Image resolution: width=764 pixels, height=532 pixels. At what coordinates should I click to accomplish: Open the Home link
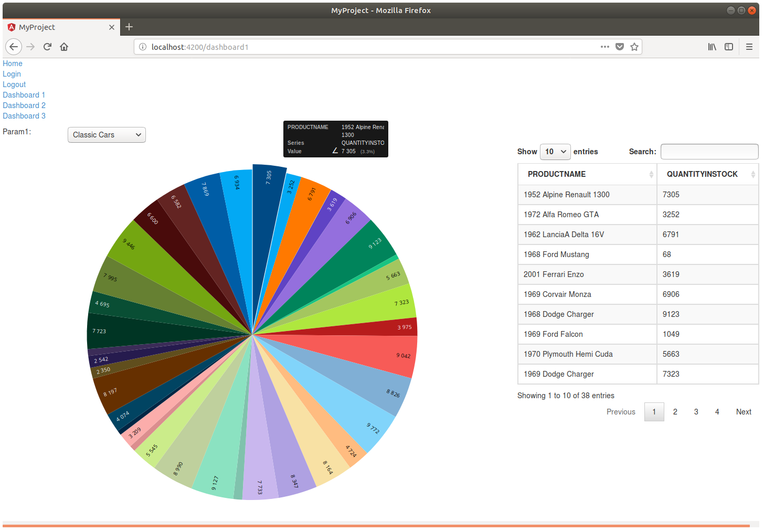pos(13,63)
